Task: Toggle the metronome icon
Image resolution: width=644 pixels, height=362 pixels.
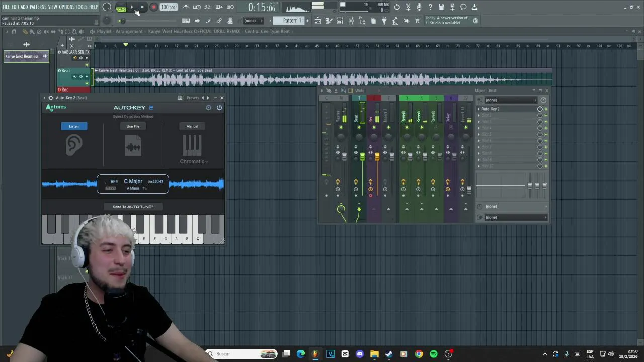Action: (186, 7)
